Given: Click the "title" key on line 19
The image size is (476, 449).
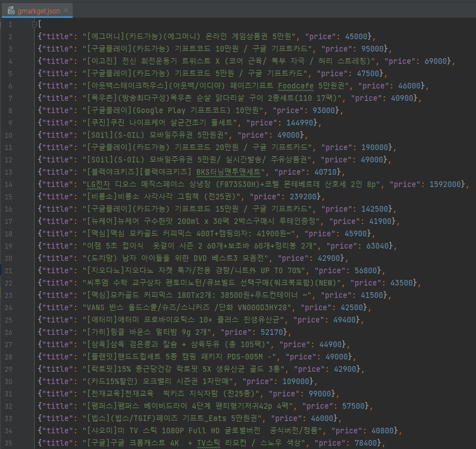Looking at the screenshot, I should click(58, 246).
